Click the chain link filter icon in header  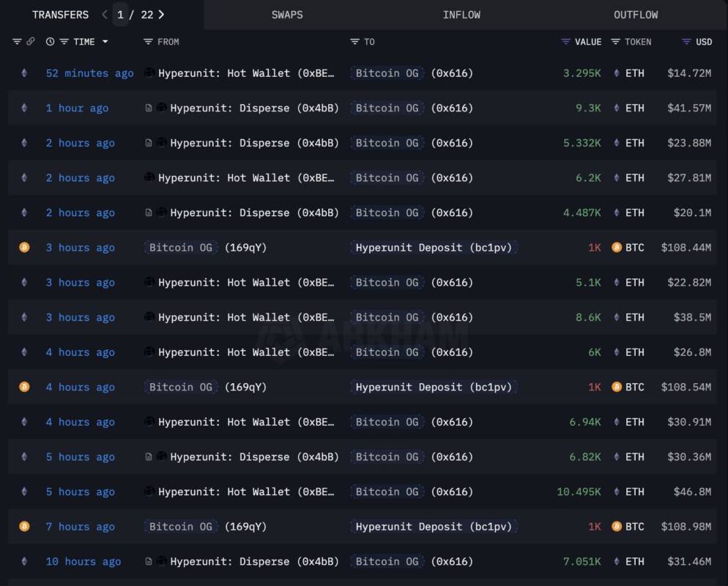(30, 42)
